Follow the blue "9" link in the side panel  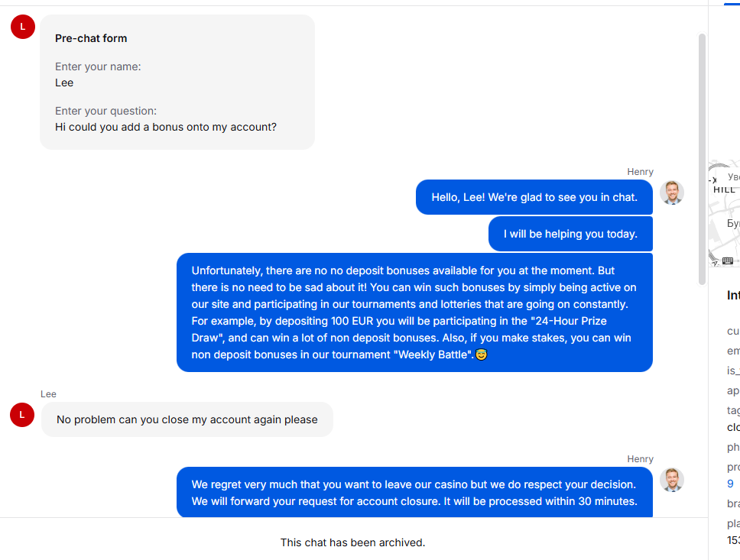[730, 484]
